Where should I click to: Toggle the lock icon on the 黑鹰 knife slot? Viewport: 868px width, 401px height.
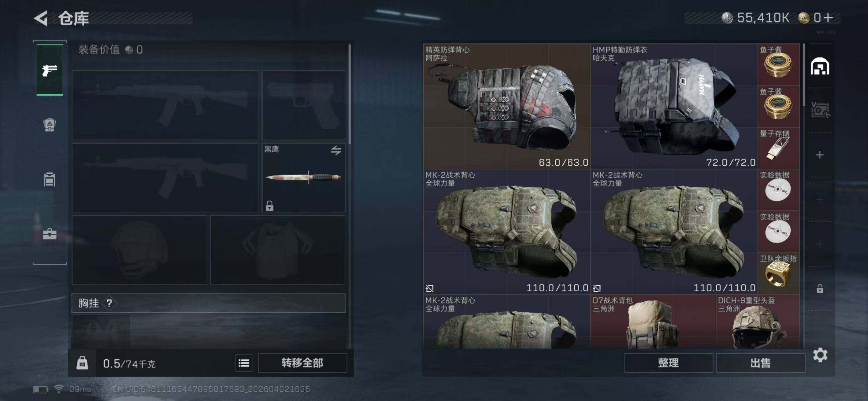pyautogui.click(x=269, y=206)
